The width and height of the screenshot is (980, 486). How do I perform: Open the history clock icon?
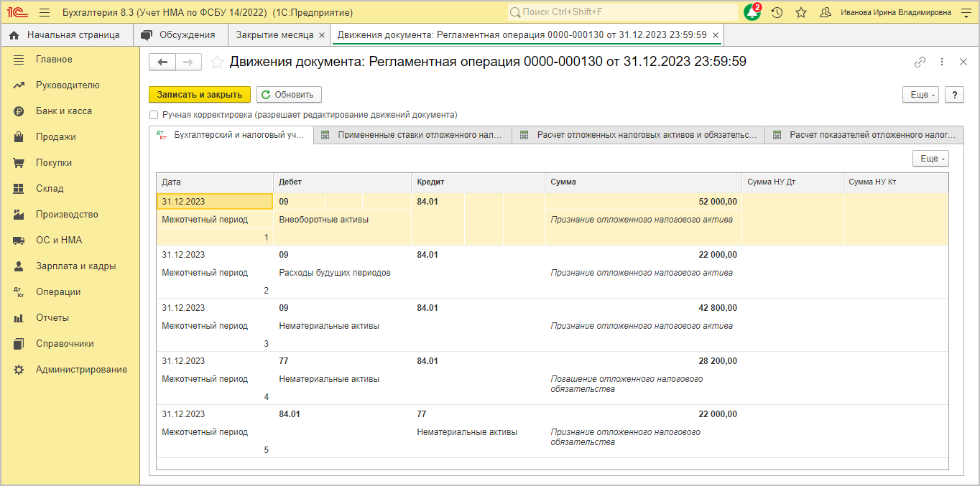(777, 12)
